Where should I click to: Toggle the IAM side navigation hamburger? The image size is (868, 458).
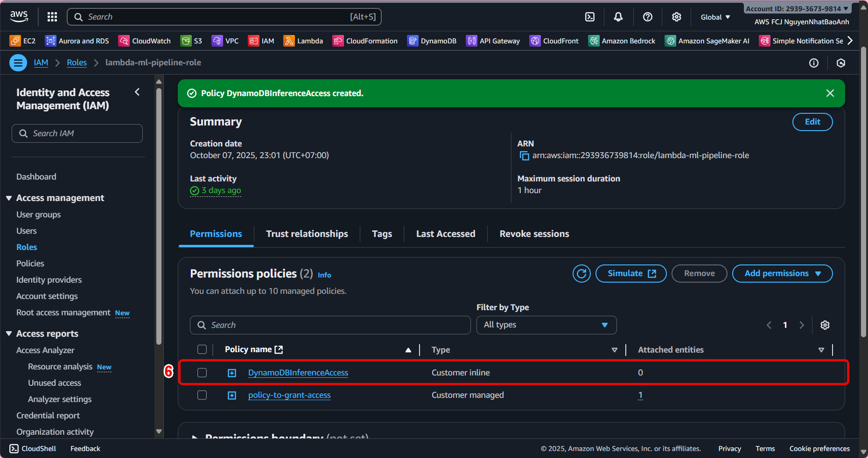(18, 62)
